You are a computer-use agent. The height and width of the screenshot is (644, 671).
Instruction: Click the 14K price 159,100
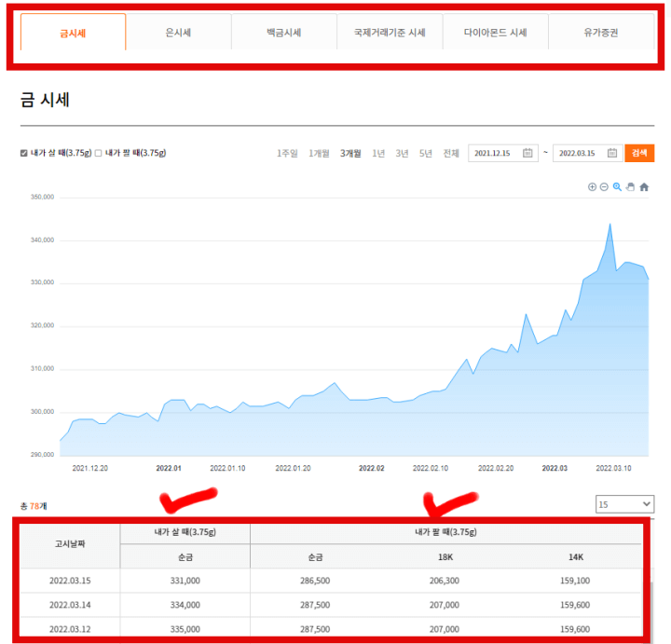(x=575, y=581)
